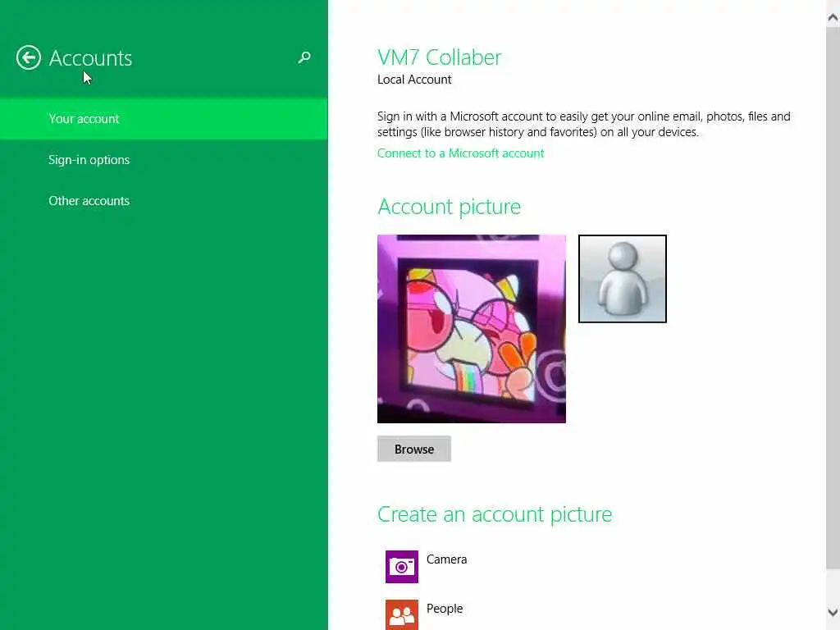840x630 pixels.
Task: Click the scrollbar down arrow
Action: click(833, 612)
